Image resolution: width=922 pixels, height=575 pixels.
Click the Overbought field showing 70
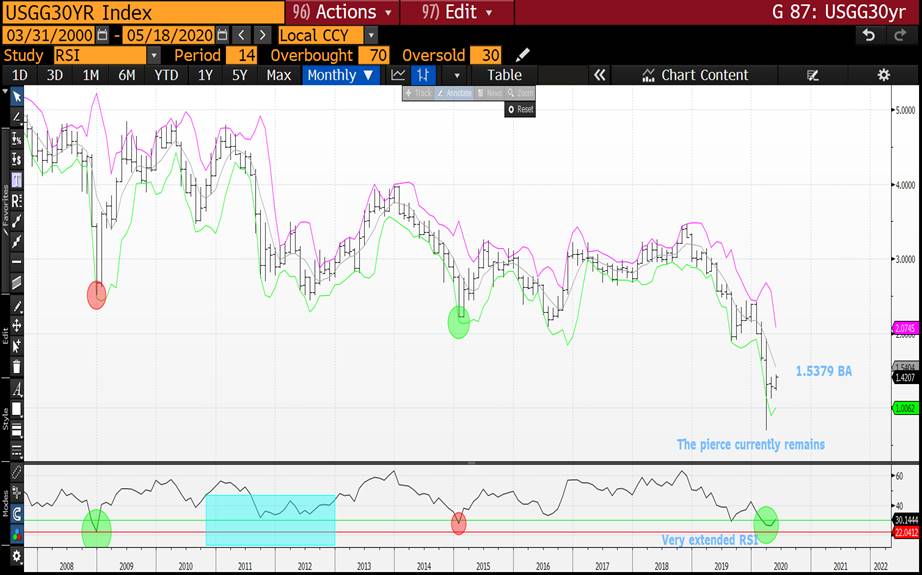[373, 56]
